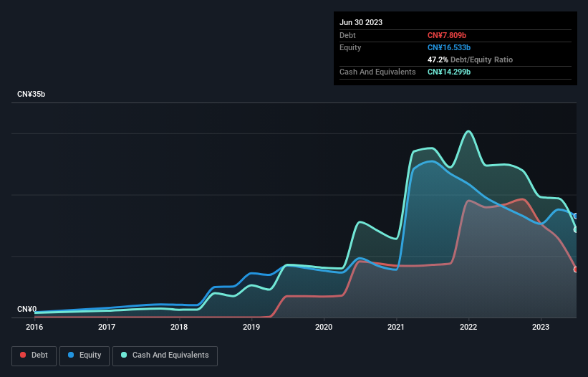588x377 pixels.
Task: Click the CN¥0 y-axis label
Action: 26,309
